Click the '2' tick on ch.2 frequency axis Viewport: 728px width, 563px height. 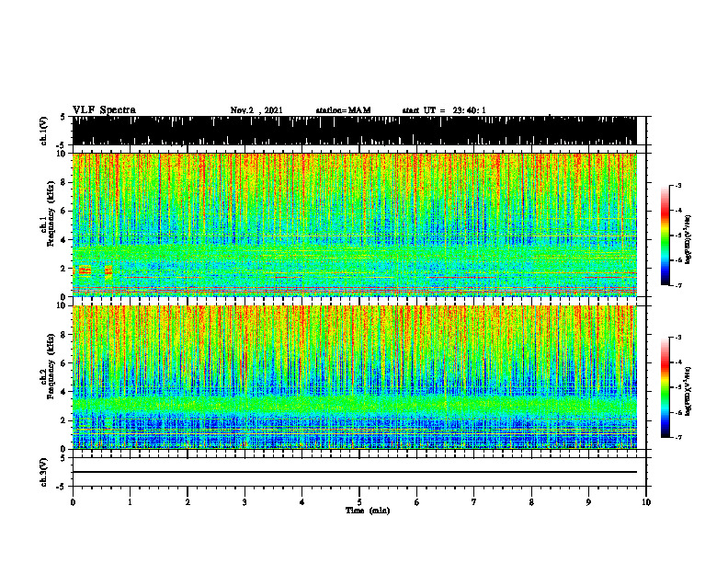click(63, 420)
